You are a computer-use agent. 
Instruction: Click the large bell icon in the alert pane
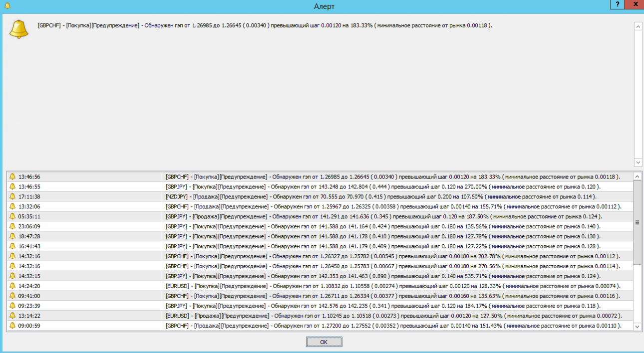[19, 29]
